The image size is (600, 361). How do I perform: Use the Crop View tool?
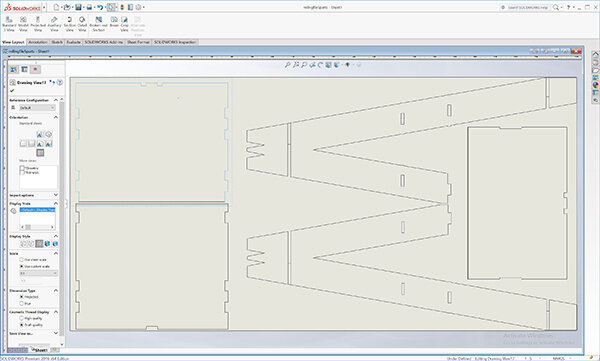pyautogui.click(x=124, y=24)
